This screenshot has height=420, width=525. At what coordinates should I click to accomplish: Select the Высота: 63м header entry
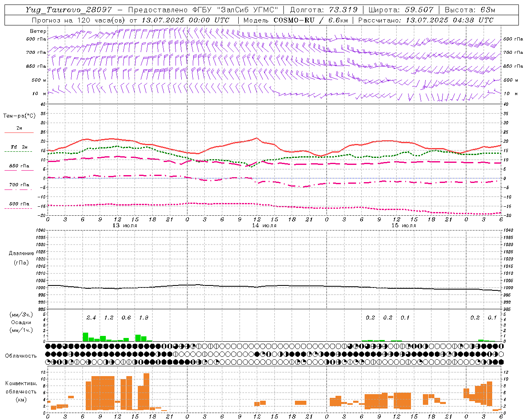tap(470, 10)
